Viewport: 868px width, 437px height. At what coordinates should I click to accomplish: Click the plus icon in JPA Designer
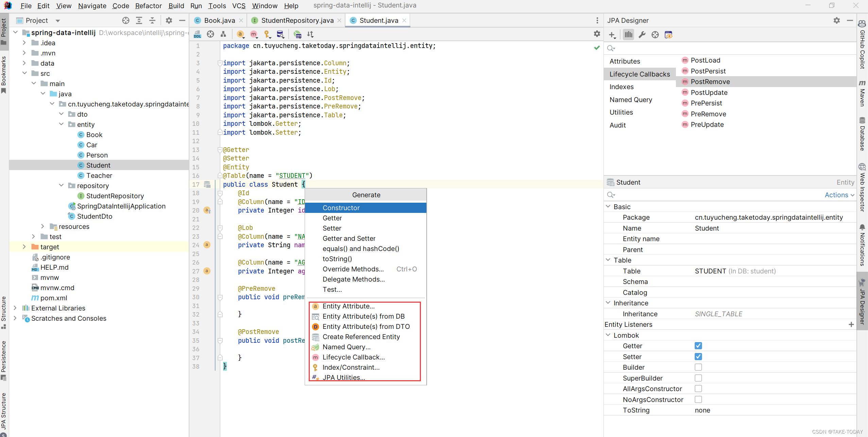tap(612, 35)
